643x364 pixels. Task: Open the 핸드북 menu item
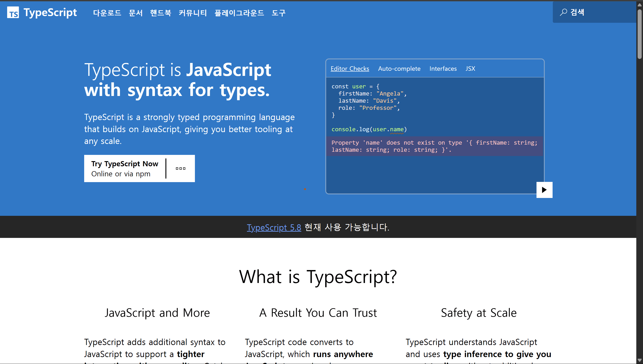[x=161, y=13]
